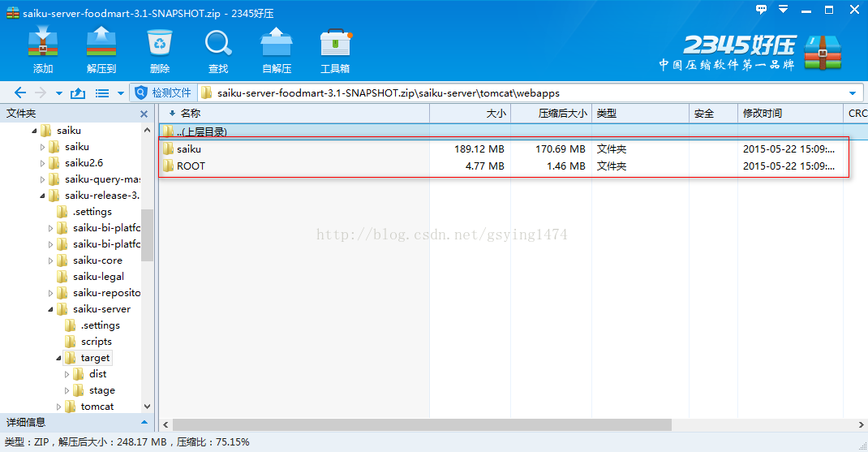Collapse the target tree node
The width and height of the screenshot is (868, 452).
click(x=58, y=358)
